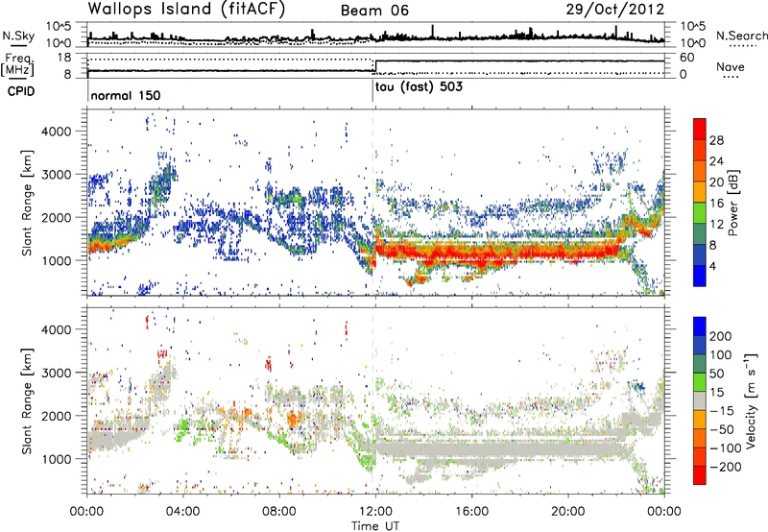Click the 'Freq. [MHz]' label

[18, 64]
